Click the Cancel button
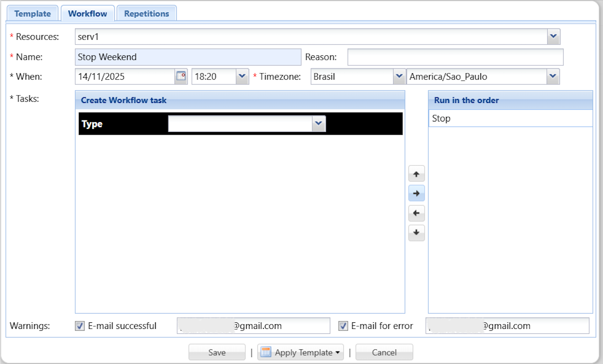The width and height of the screenshot is (603, 364). [384, 352]
